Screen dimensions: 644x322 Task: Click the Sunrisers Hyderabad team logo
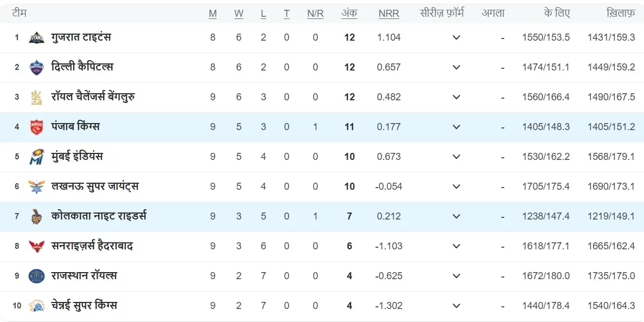[x=36, y=246]
